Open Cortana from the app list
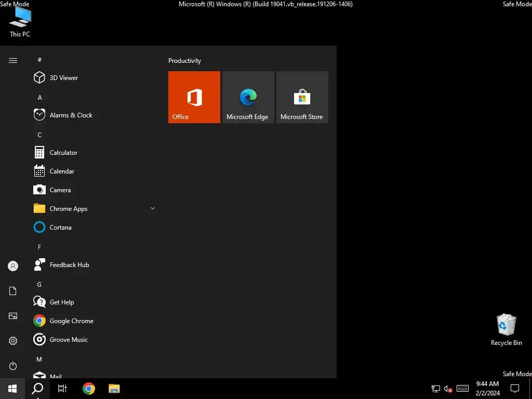 (95, 228)
